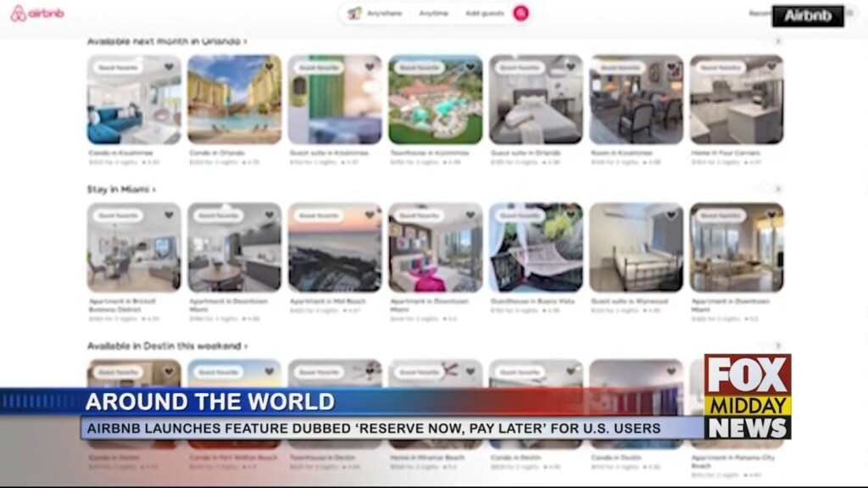Heart the last Apartment in Downtown Miami card

[x=771, y=215]
